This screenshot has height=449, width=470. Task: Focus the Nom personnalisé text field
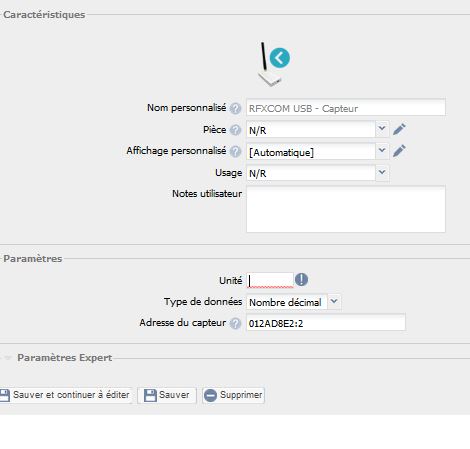pos(346,107)
